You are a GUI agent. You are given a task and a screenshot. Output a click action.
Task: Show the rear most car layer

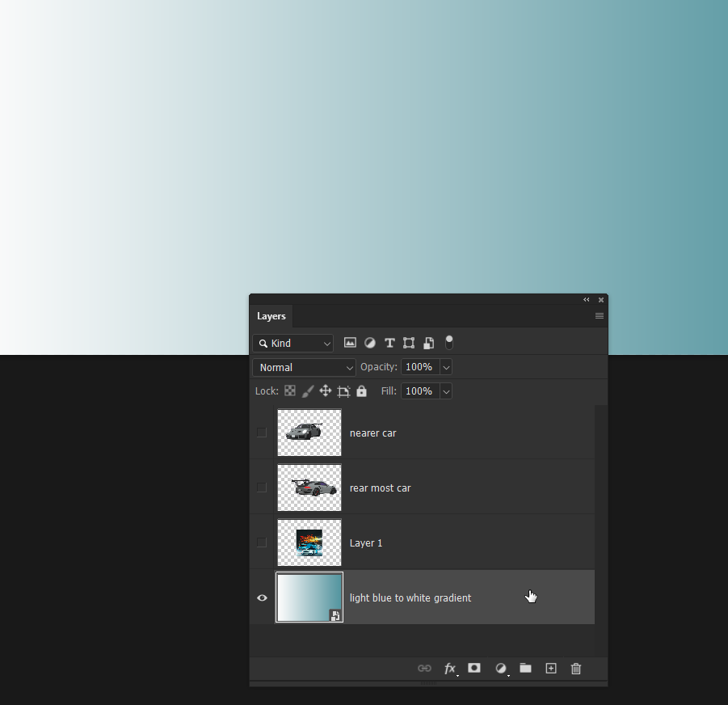tap(261, 488)
